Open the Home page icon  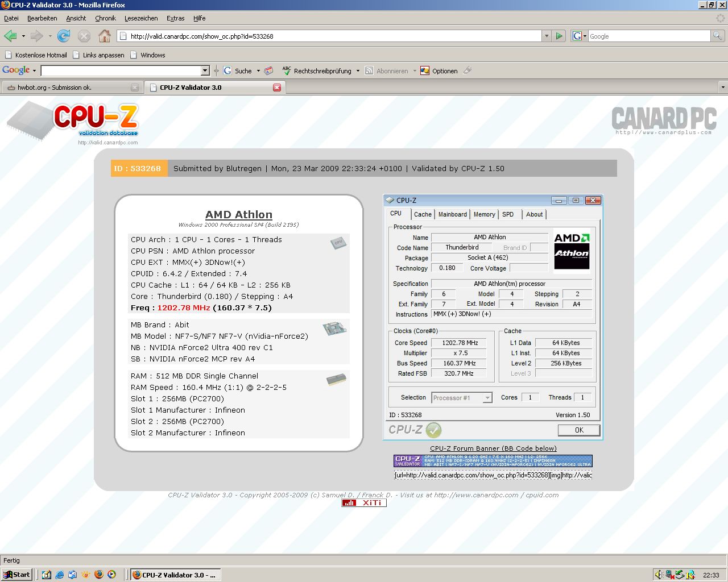click(x=105, y=36)
